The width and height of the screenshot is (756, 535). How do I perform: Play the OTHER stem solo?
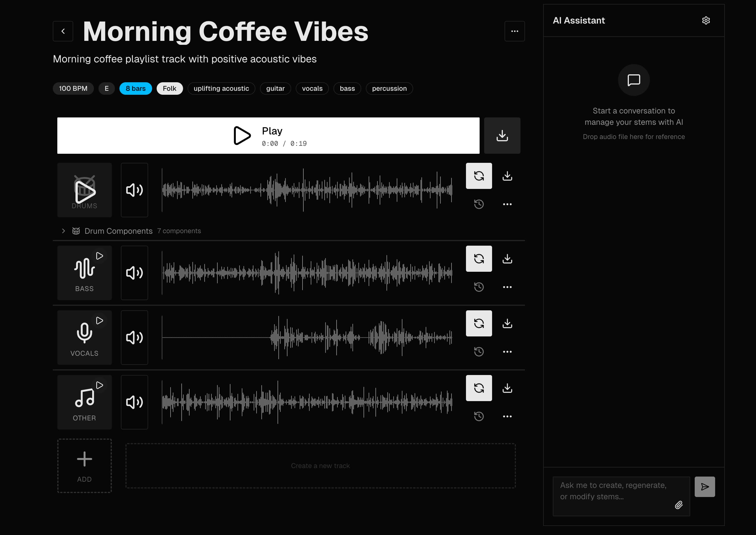(x=100, y=385)
